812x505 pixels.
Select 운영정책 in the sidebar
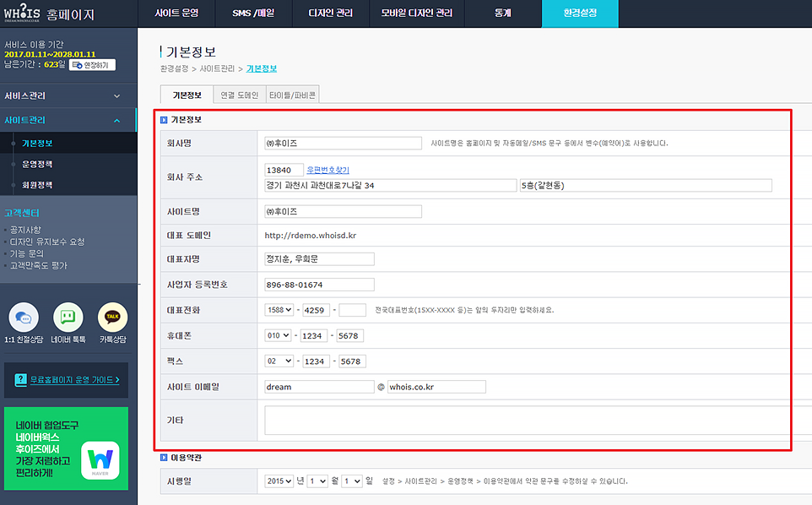[37, 164]
